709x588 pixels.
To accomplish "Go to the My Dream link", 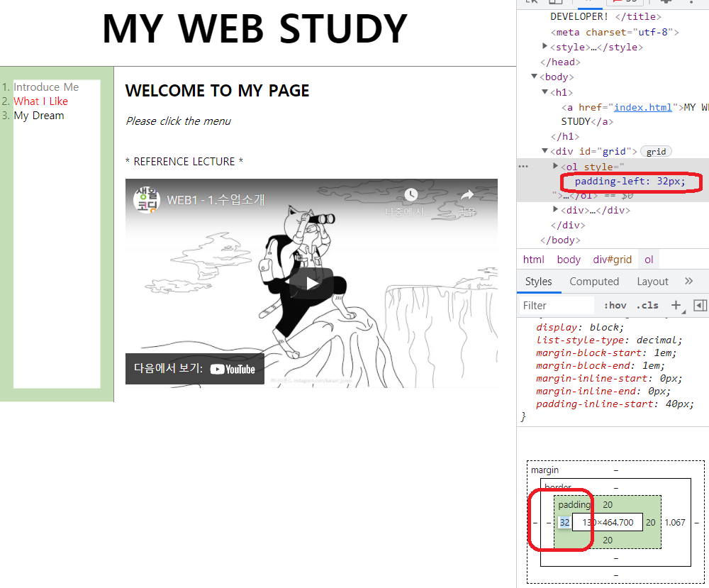I will tap(39, 116).
